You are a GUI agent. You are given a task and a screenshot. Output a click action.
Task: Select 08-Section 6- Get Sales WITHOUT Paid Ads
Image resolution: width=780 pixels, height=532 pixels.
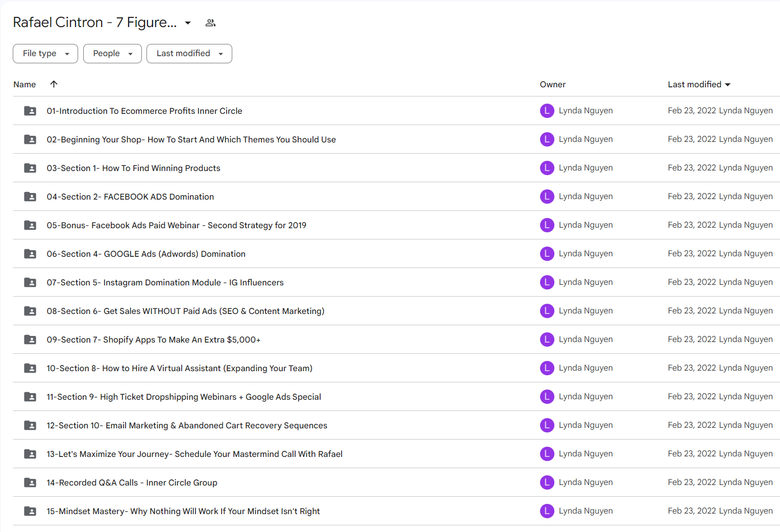[x=186, y=311]
